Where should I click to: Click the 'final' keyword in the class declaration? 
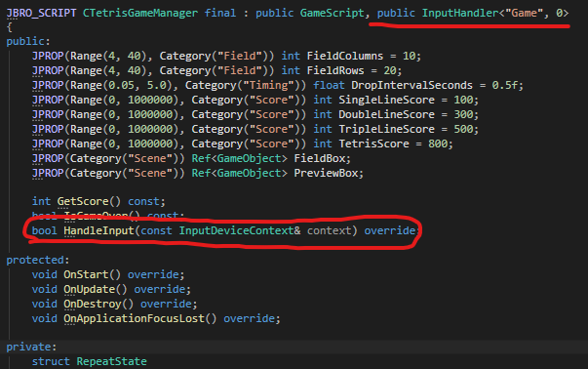[x=220, y=13]
